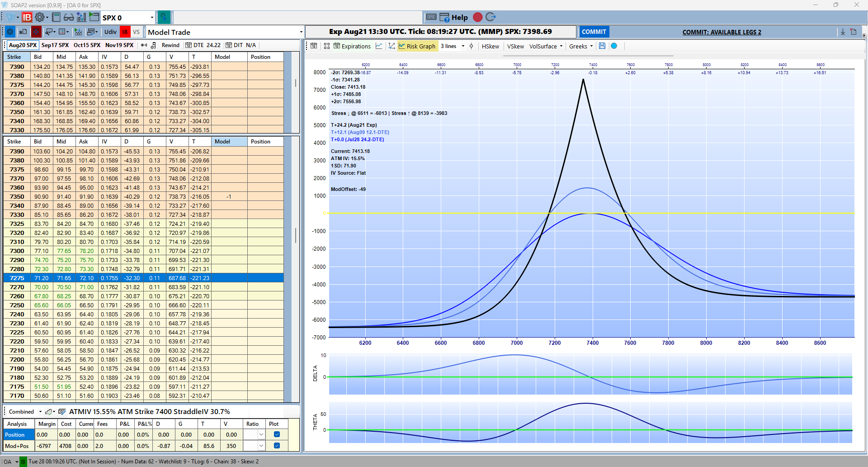Click the blue circle color indicator in graph toolbar

point(614,46)
